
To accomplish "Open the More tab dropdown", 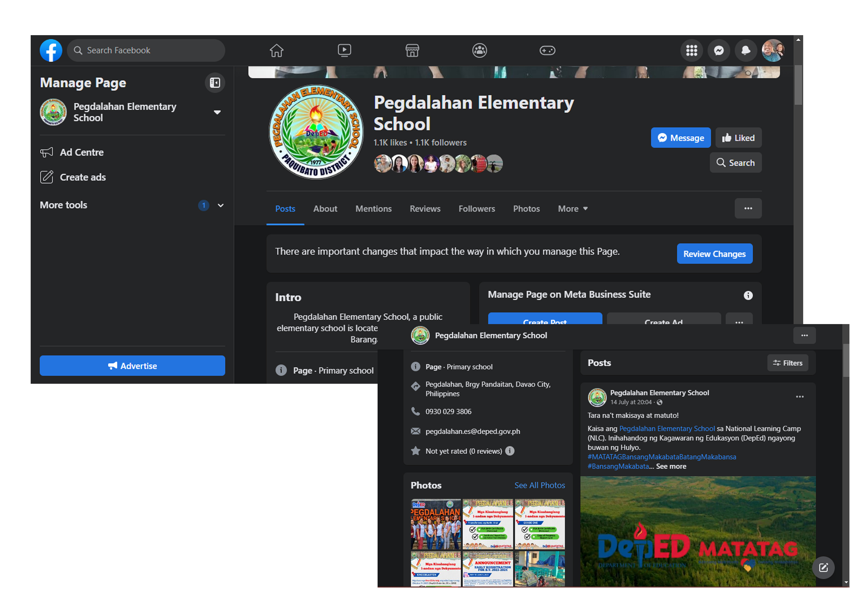I will pyautogui.click(x=572, y=209).
